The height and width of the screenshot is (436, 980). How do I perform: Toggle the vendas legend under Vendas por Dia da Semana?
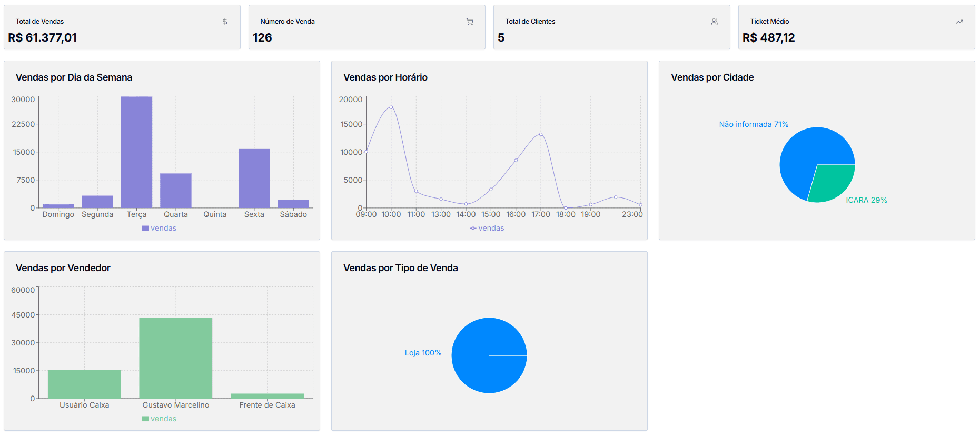[159, 228]
